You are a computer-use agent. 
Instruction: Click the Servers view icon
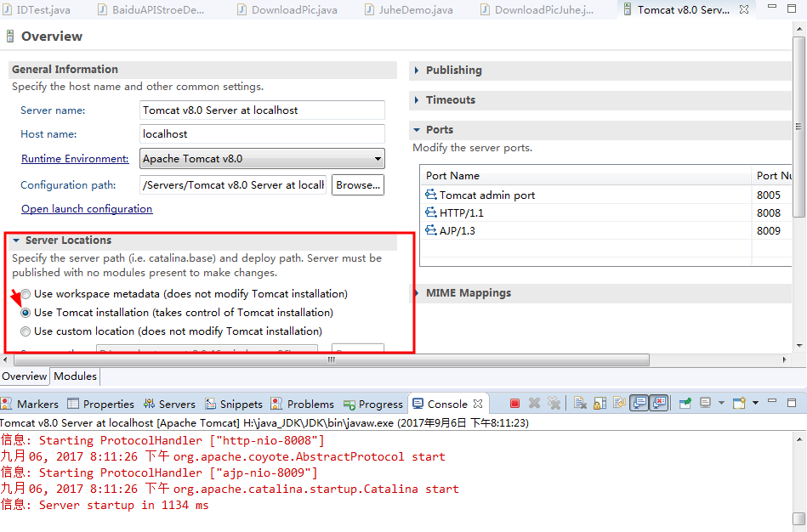click(150, 404)
